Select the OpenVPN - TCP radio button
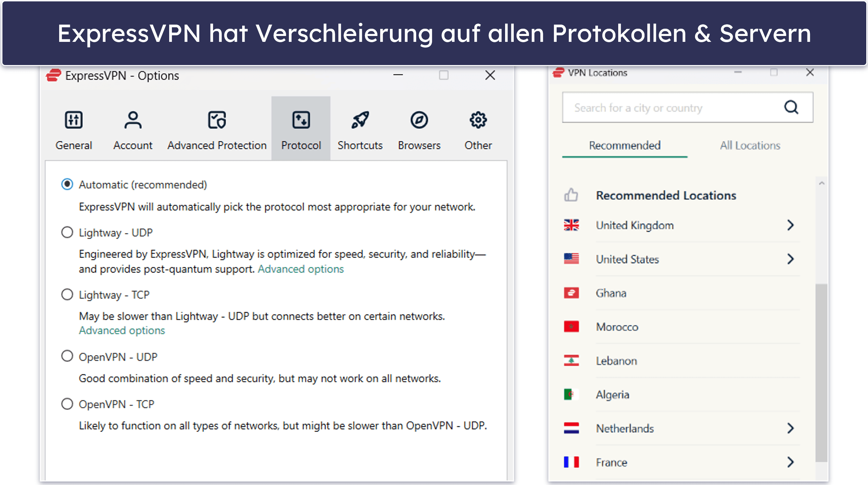The width and height of the screenshot is (868, 485). click(x=67, y=404)
